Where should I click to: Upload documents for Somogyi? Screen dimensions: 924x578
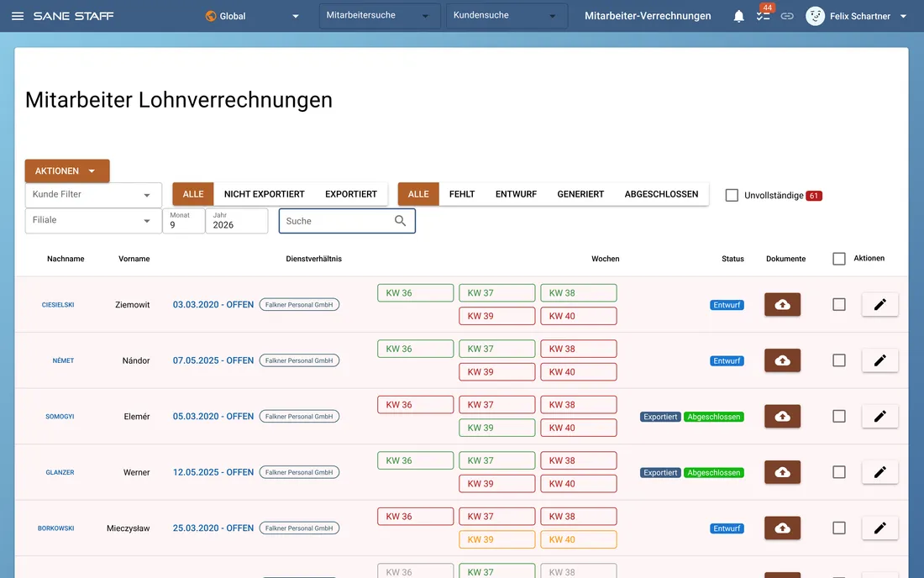[783, 417]
